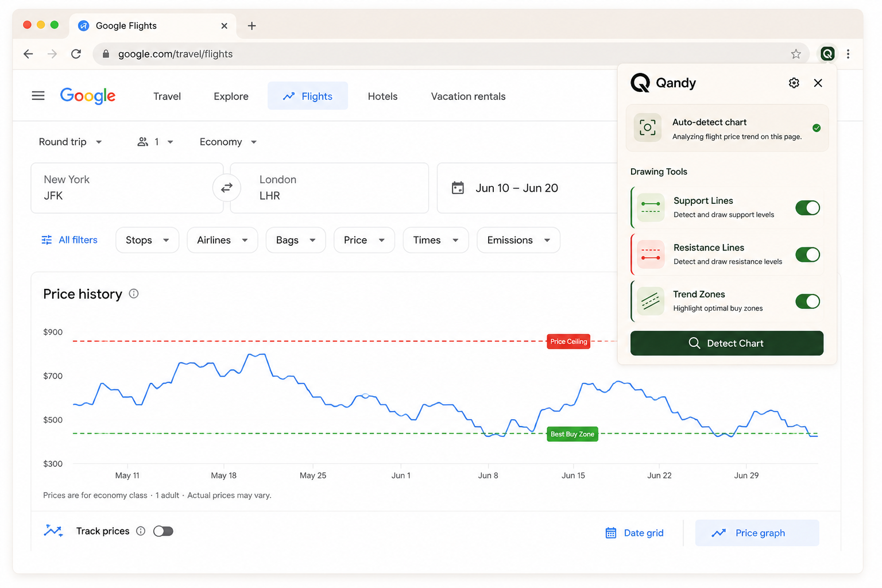Toggle the Resistance Lines switch

point(808,254)
